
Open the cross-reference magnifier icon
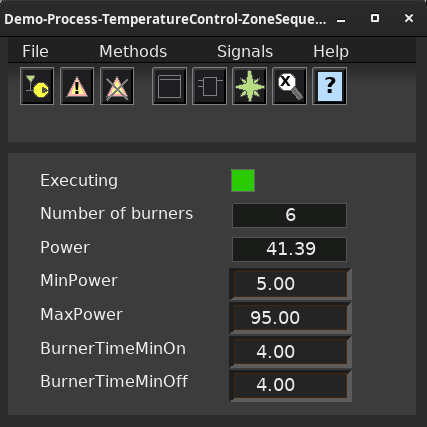coord(289,86)
